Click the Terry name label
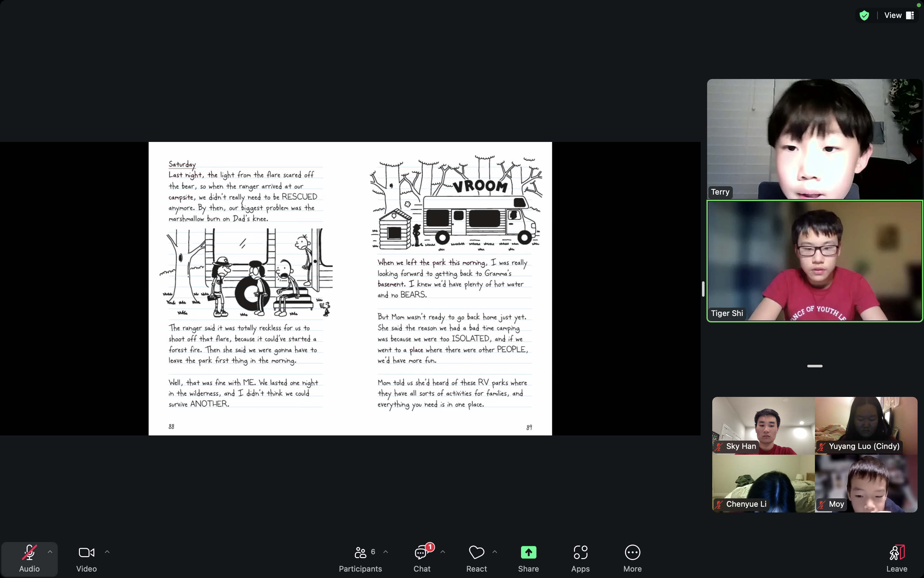Viewport: 924px width, 578px height. [x=720, y=192]
